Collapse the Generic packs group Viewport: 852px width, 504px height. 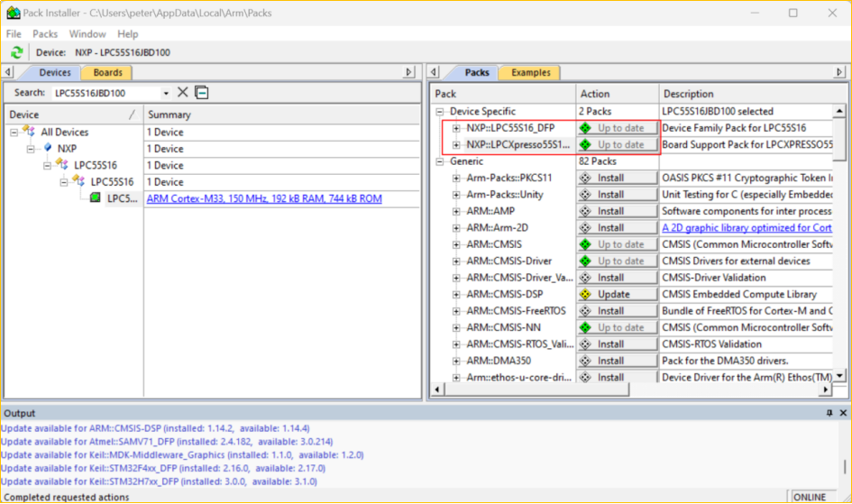pos(441,161)
